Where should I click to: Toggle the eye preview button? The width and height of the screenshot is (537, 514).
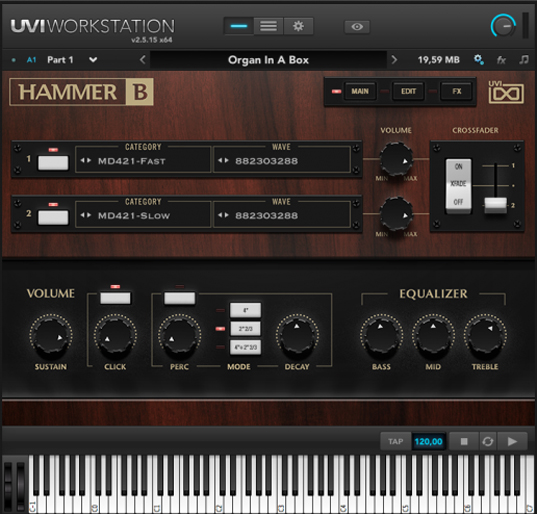(x=357, y=27)
